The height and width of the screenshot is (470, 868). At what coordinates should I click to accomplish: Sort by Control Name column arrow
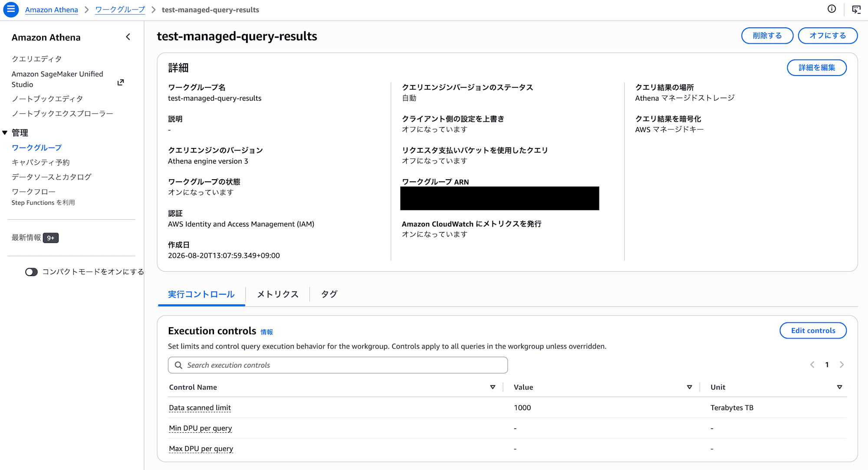(x=493, y=387)
